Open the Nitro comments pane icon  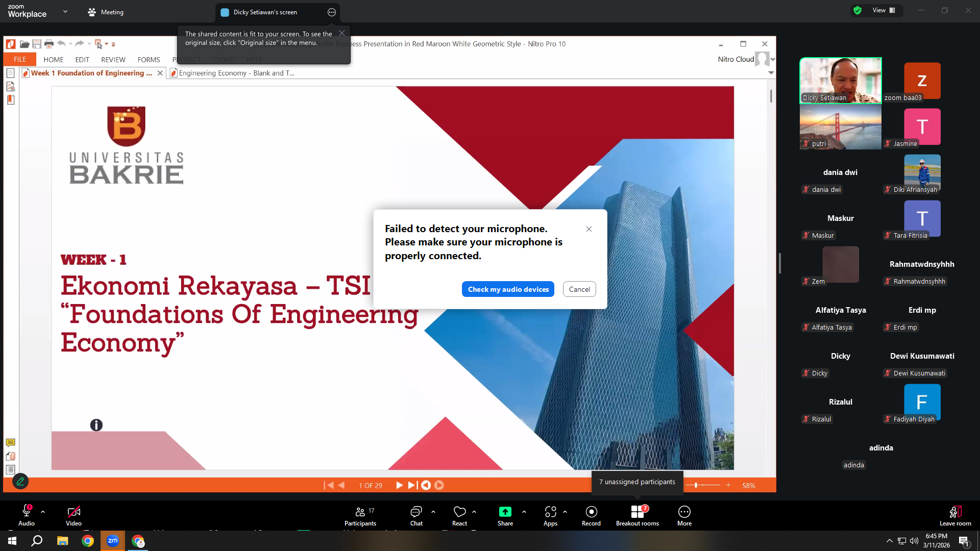pos(10,443)
